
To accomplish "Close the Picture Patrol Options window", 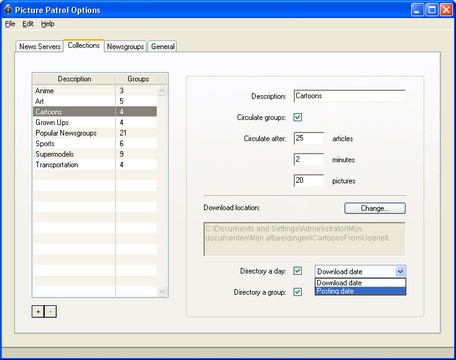I will [x=446, y=10].
